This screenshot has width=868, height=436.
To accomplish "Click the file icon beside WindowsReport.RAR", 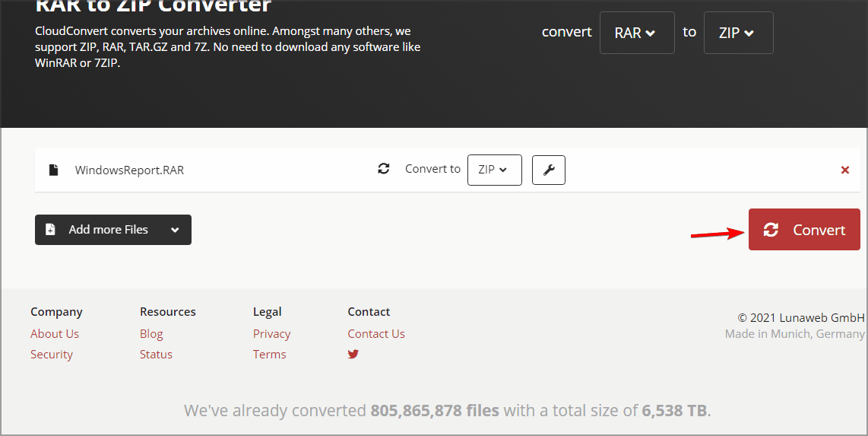I will [53, 170].
